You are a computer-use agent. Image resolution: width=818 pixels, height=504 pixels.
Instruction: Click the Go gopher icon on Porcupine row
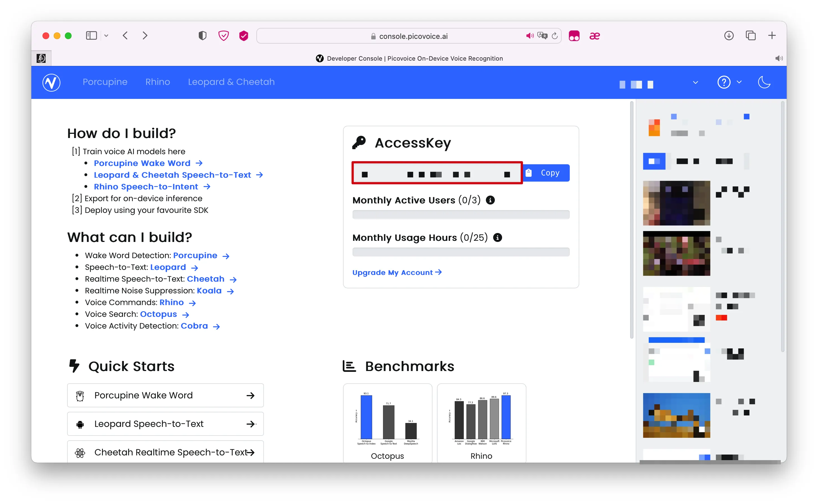click(80, 396)
